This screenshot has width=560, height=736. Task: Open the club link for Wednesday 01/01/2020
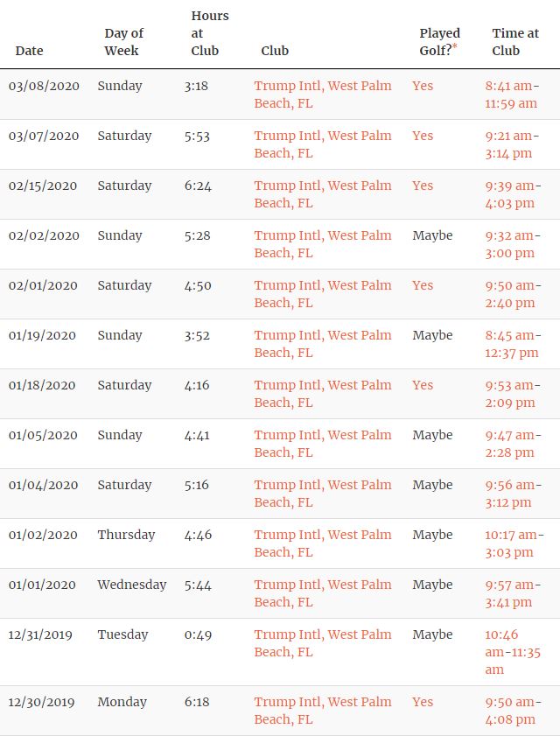323,593
